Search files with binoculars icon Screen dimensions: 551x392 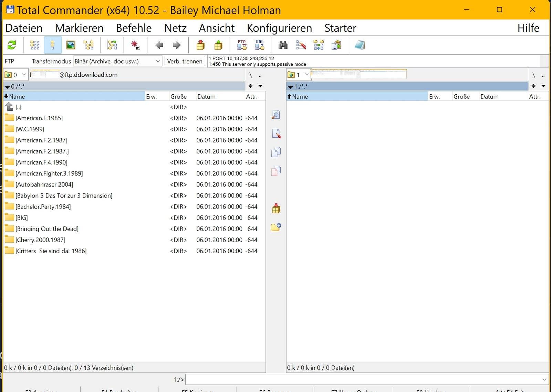point(283,45)
